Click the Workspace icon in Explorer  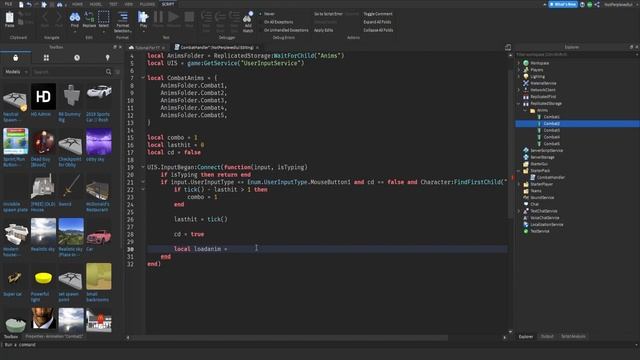point(526,63)
